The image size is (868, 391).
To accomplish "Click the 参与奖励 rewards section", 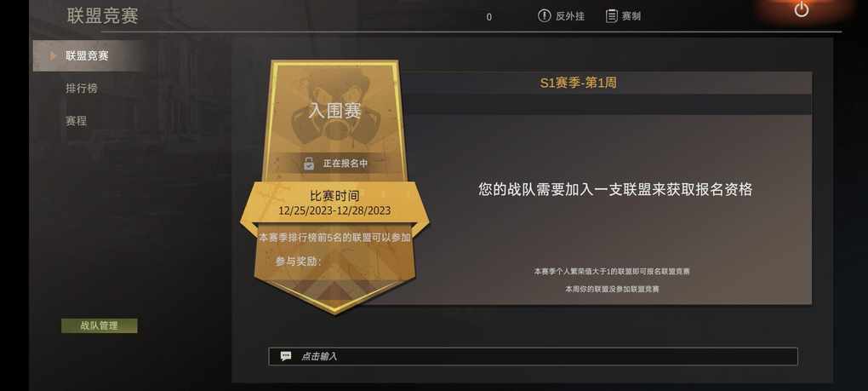I will (299, 262).
